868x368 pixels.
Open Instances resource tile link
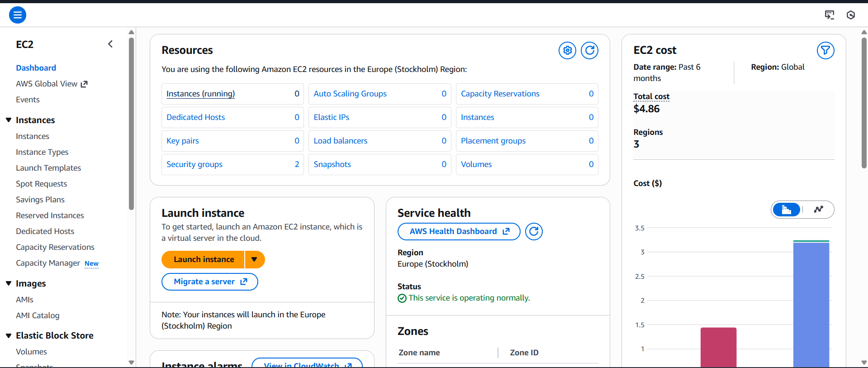pos(477,117)
